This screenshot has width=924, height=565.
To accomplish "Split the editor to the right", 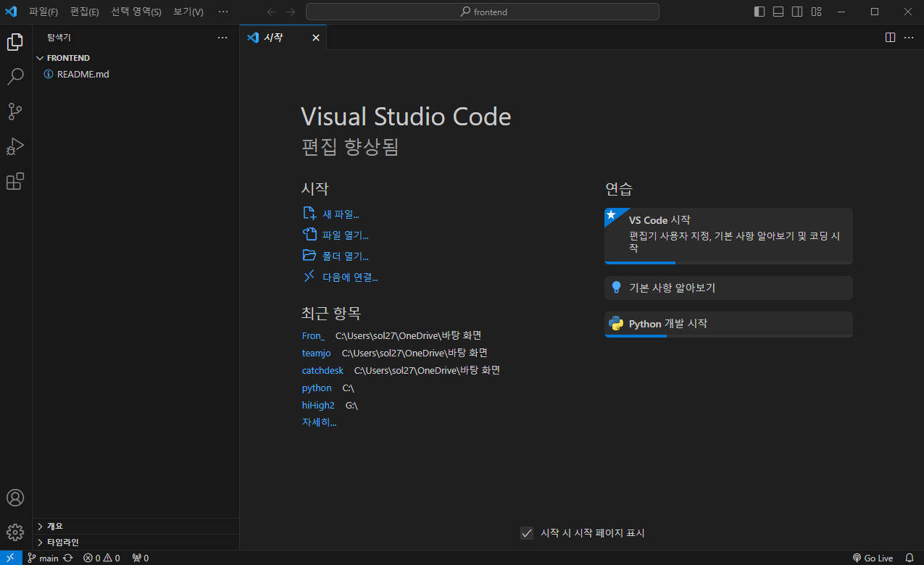I will point(891,38).
